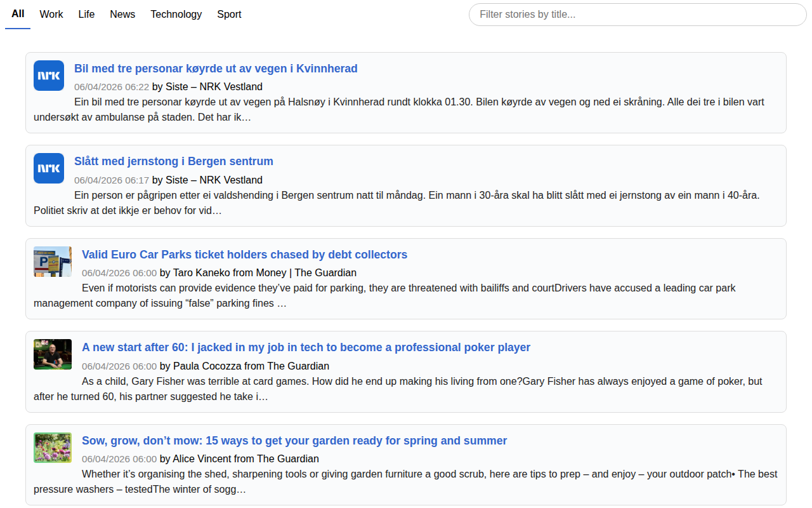Show the Sport tab stories

point(229,14)
